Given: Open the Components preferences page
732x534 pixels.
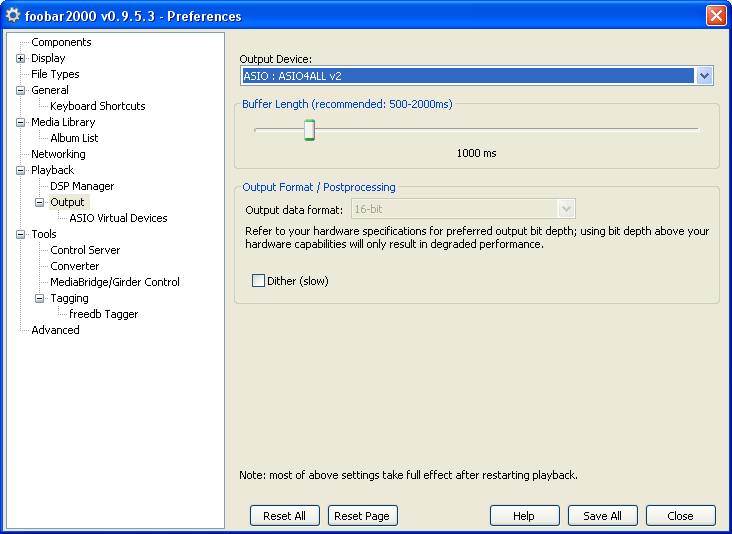Looking at the screenshot, I should 61,42.
